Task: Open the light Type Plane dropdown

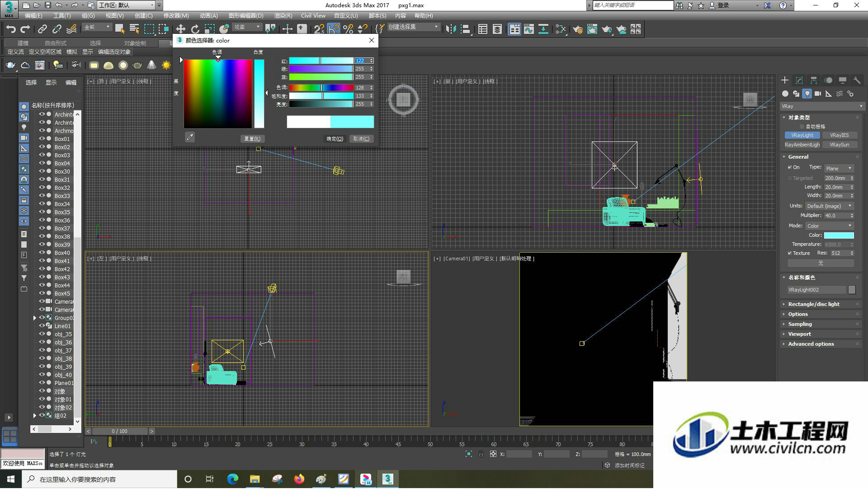Action: (x=839, y=168)
